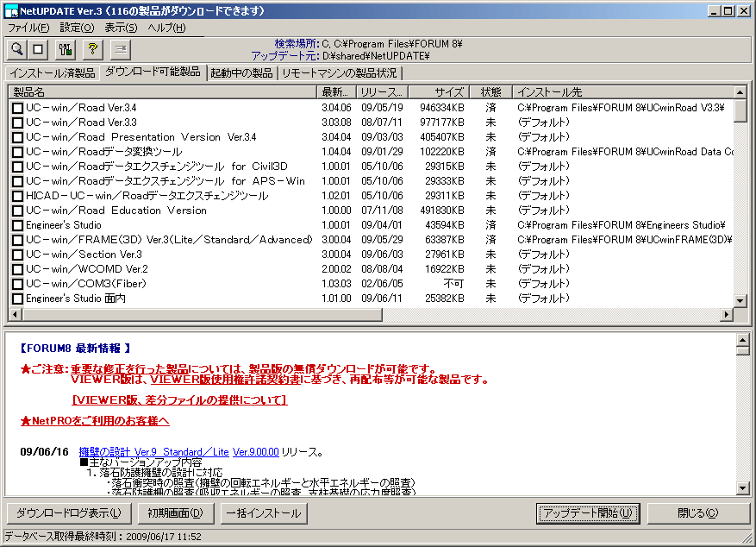
Task: Tick the Engineer's Studio checkbox (1.00.01 row)
Action: pos(18,225)
